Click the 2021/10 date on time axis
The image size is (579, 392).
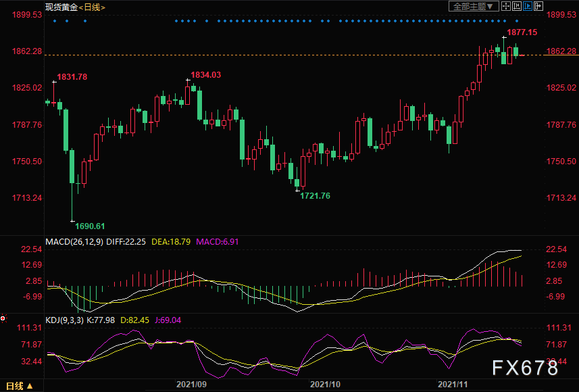[325, 385]
